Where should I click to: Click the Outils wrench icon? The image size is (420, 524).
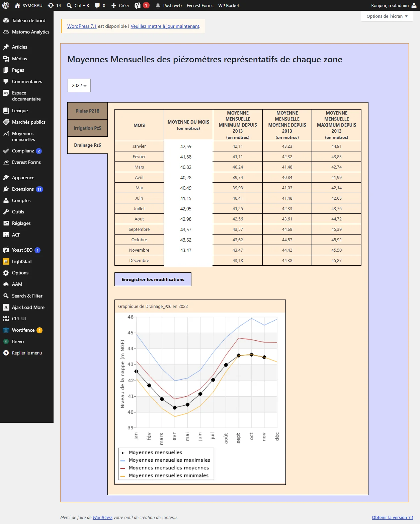(x=6, y=212)
